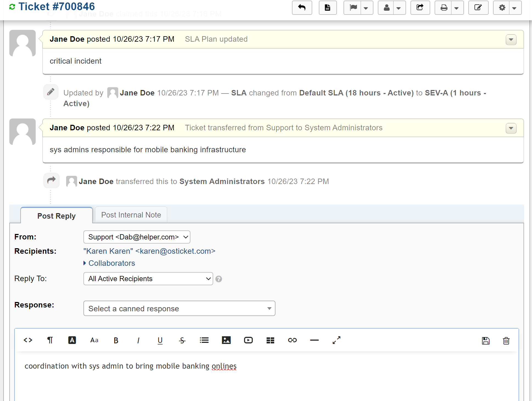Screen dimensions: 532x401
Task: Save draft with floppy disk icon
Action: coord(486,341)
